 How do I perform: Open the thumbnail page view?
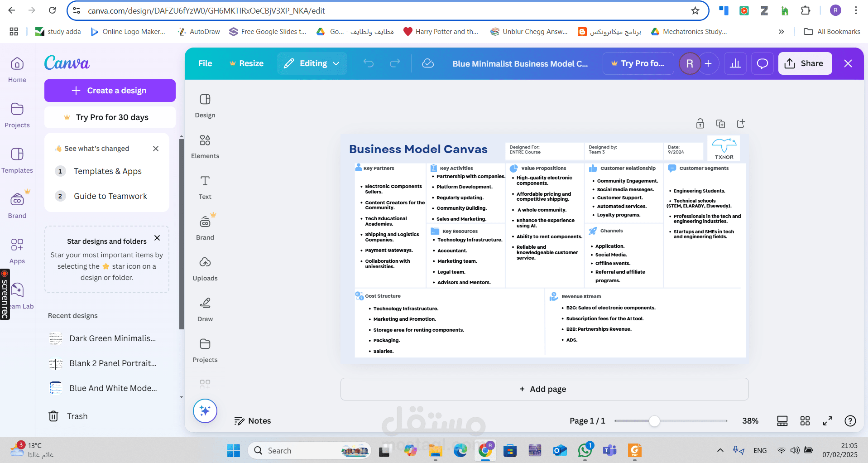(782, 421)
